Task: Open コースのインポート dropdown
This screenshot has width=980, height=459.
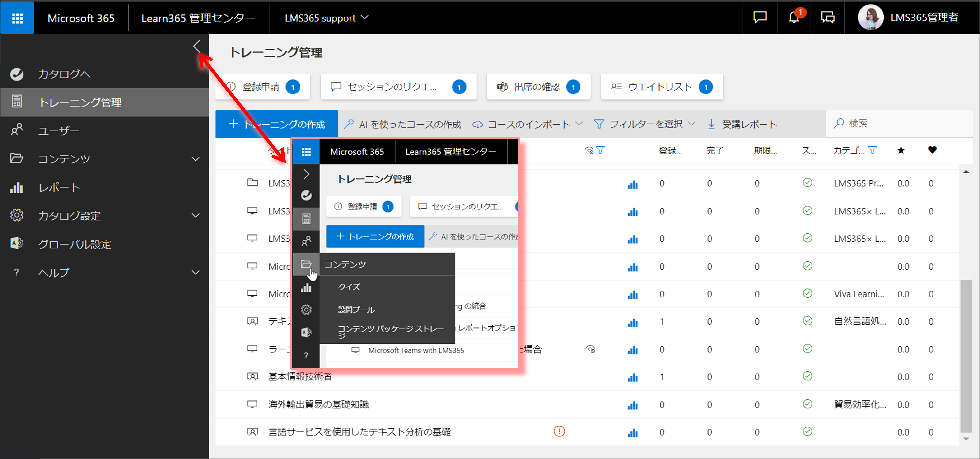Action: pos(527,124)
